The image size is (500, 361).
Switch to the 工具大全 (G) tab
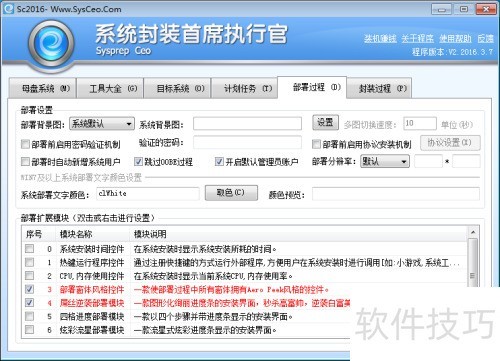coord(110,89)
